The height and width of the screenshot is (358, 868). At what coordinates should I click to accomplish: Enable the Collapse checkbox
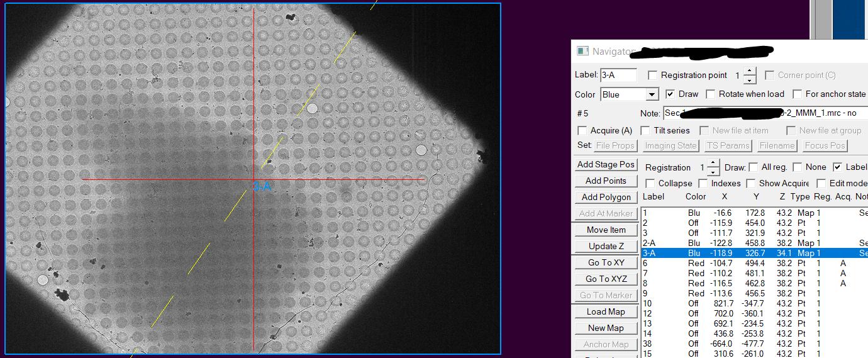coord(650,184)
